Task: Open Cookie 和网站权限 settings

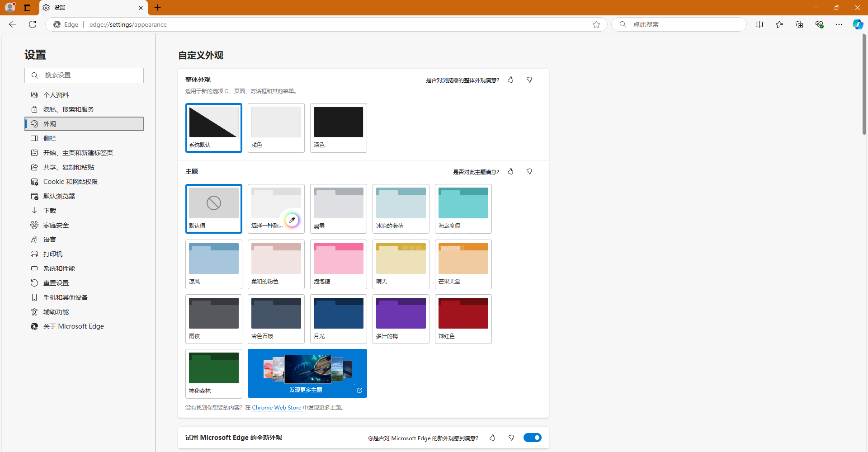Action: tap(84, 182)
